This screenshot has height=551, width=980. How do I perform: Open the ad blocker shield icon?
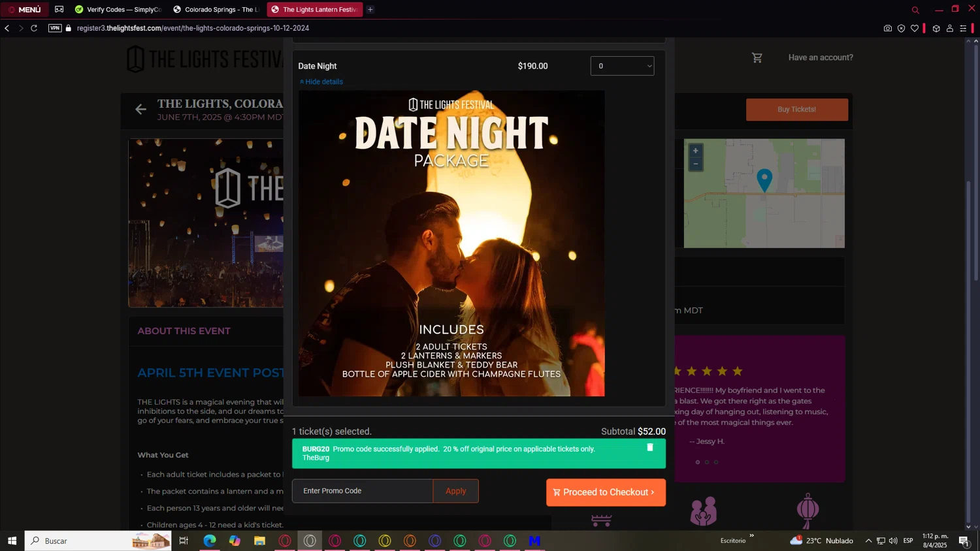pyautogui.click(x=901, y=28)
